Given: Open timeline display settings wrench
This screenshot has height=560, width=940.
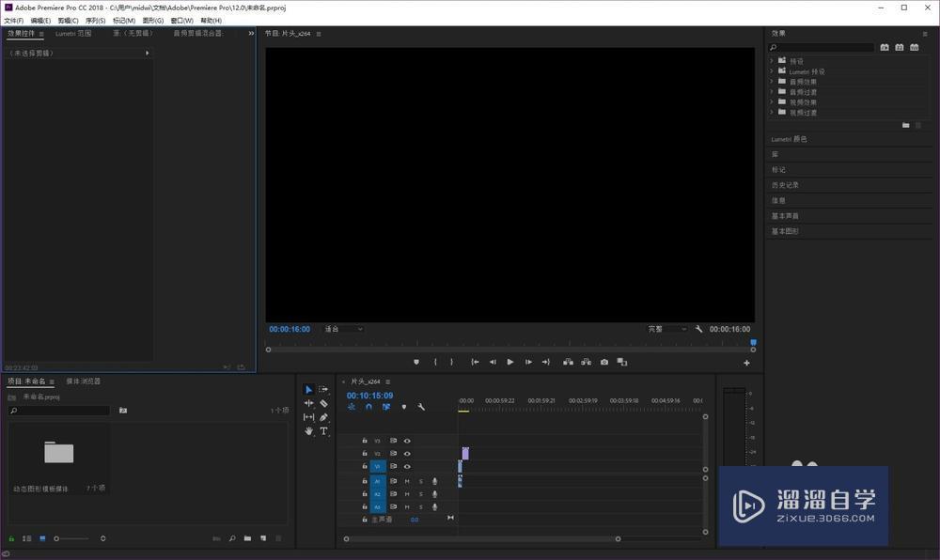Looking at the screenshot, I should point(421,407).
